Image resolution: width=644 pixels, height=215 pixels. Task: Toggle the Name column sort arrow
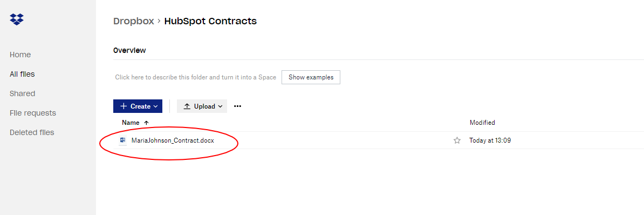(x=146, y=123)
